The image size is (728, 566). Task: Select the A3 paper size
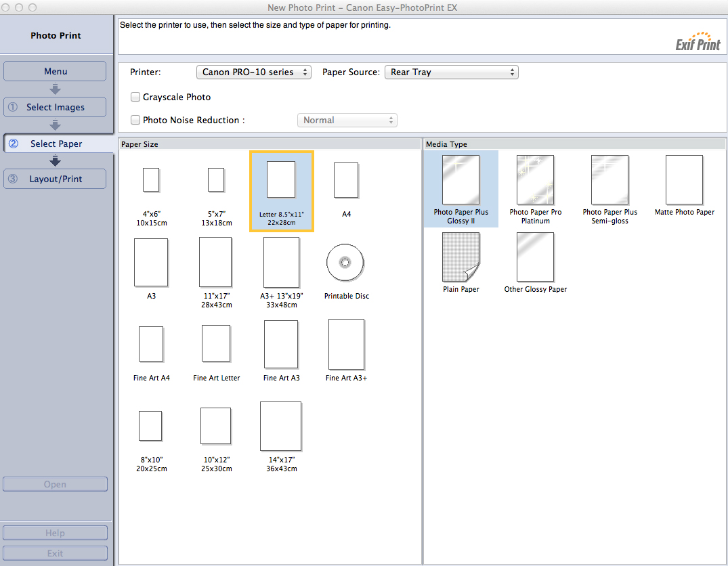click(152, 263)
